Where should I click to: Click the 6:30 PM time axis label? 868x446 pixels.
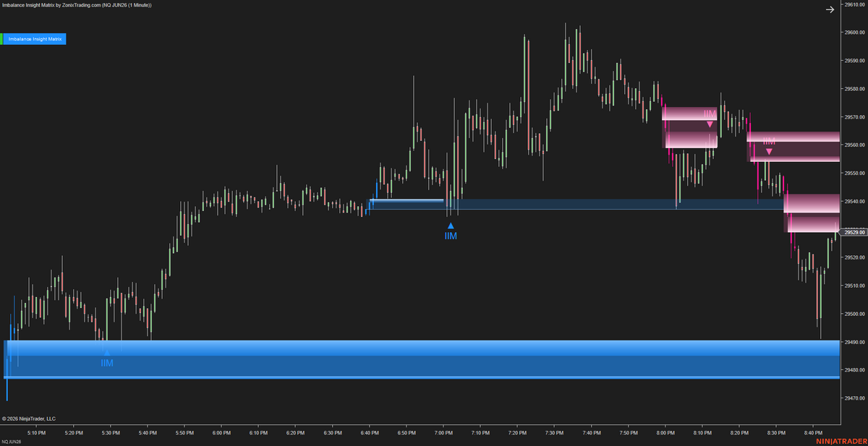click(333, 433)
